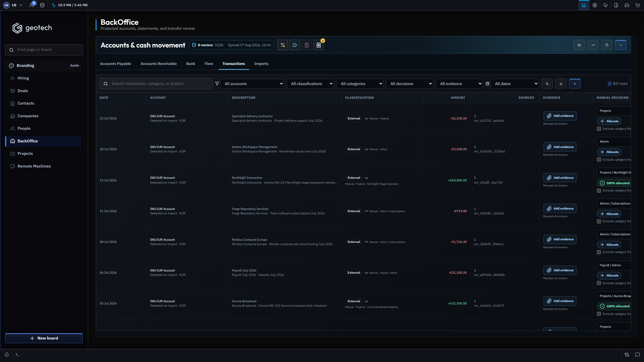
Task: Click the calendar icon by All dates
Action: point(487,84)
